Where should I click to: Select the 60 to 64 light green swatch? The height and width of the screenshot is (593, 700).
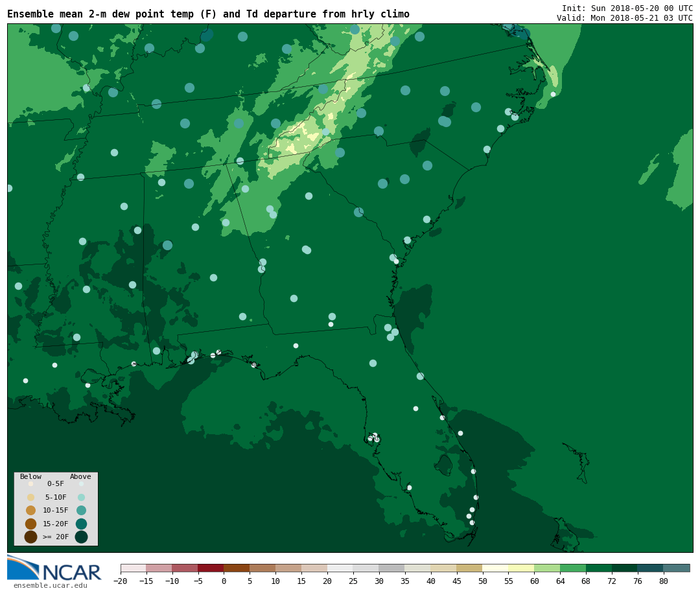pyautogui.click(x=548, y=568)
